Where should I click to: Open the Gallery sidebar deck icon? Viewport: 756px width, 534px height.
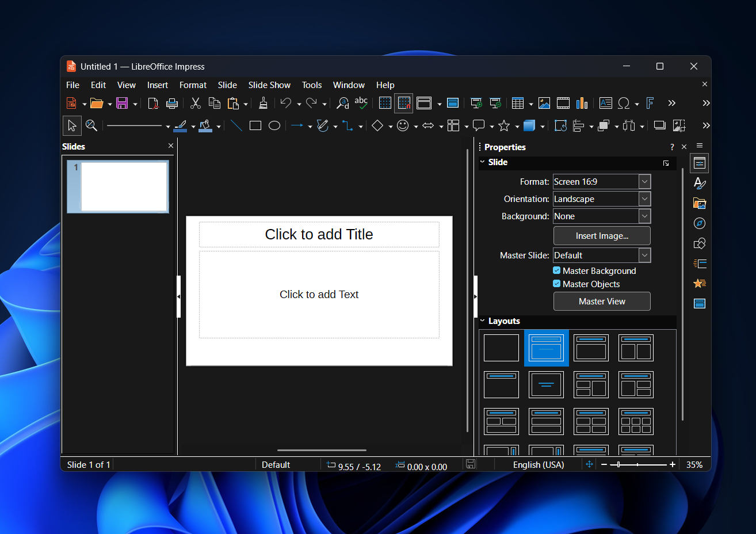point(700,203)
